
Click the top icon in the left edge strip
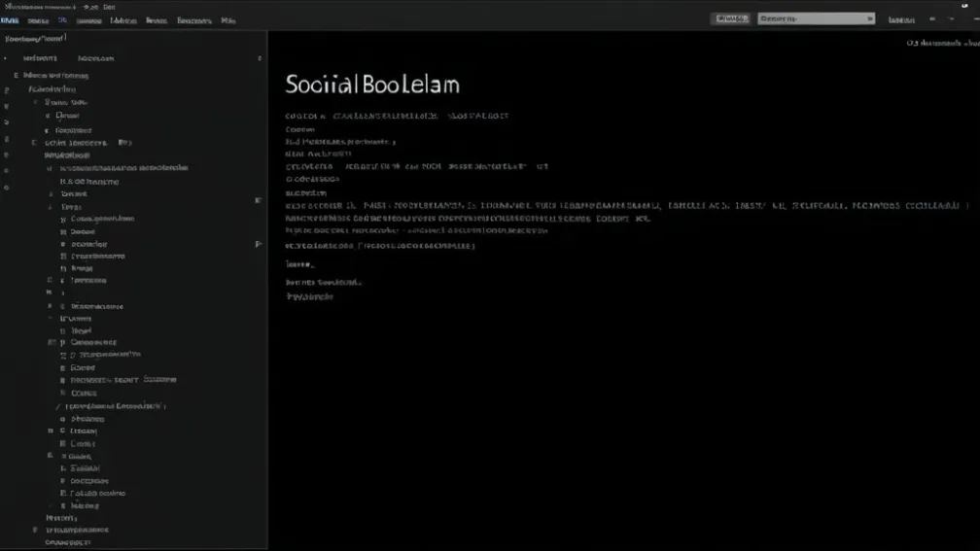(x=7, y=88)
